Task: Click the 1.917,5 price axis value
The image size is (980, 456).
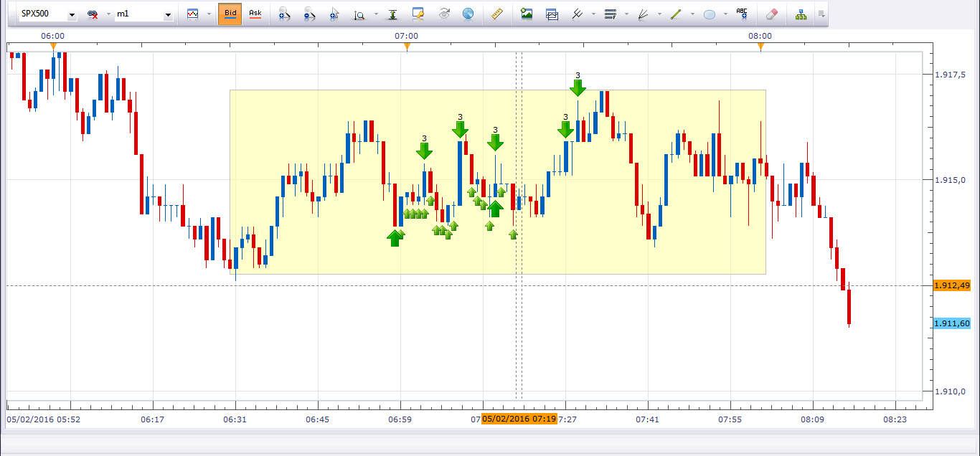Action: [951, 74]
